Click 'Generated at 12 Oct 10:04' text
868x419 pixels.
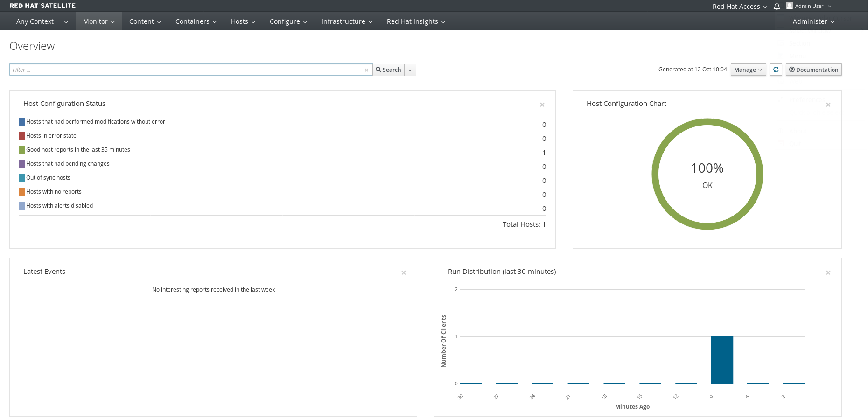click(x=693, y=70)
